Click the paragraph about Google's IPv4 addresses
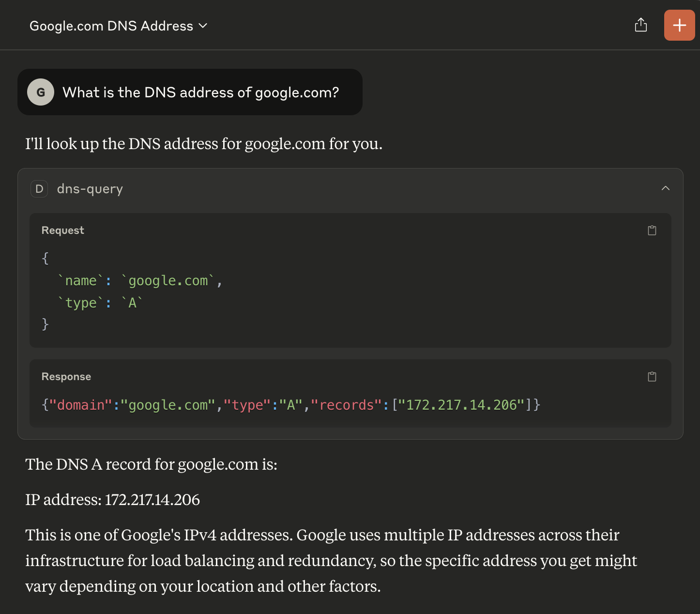Screen dimensions: 700x614 coord(331,561)
